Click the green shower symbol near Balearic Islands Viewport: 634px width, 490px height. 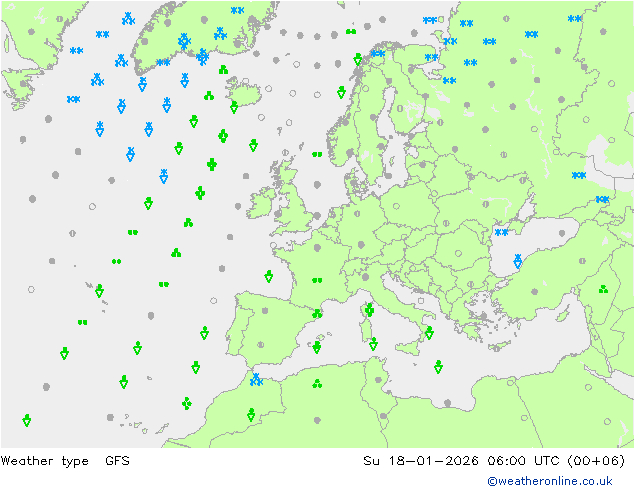point(317,347)
